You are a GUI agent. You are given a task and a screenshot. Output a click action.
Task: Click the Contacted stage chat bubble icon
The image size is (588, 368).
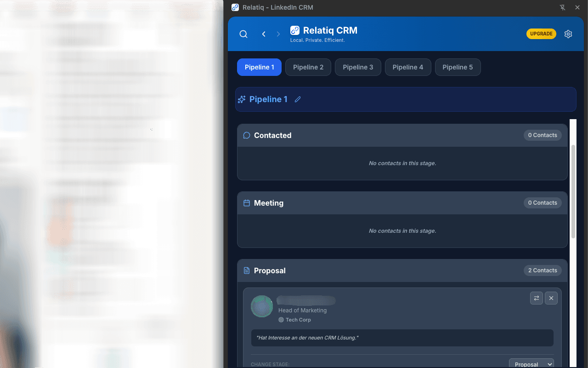(x=247, y=135)
